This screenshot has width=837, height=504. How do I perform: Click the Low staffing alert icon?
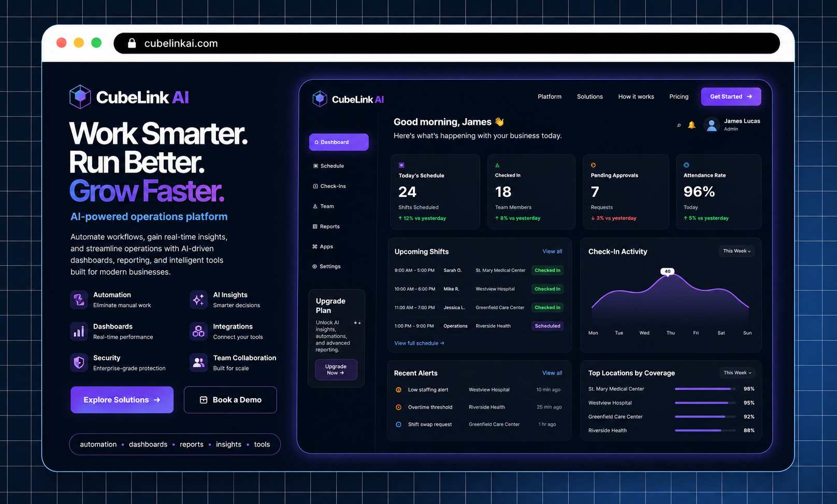398,390
